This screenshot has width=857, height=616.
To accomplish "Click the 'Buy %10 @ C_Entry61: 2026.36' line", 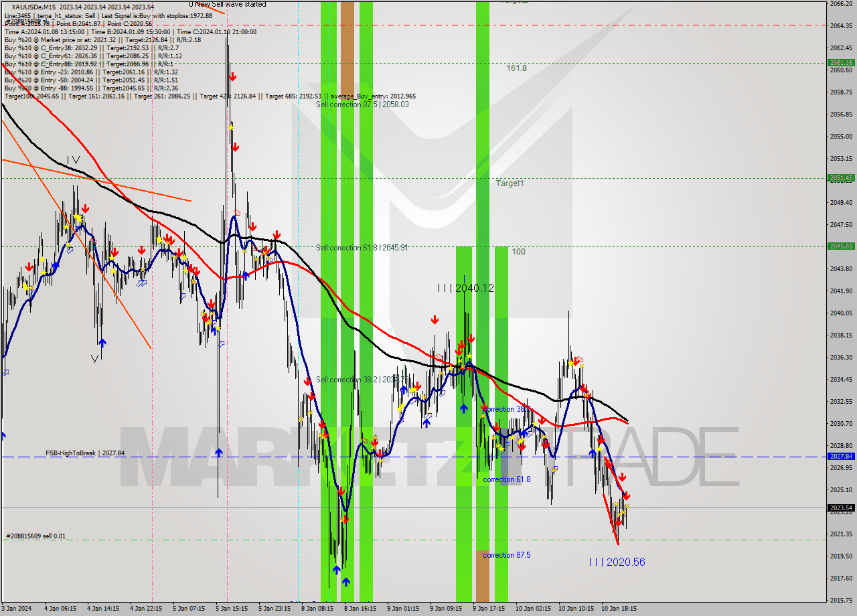I will pyautogui.click(x=93, y=56).
